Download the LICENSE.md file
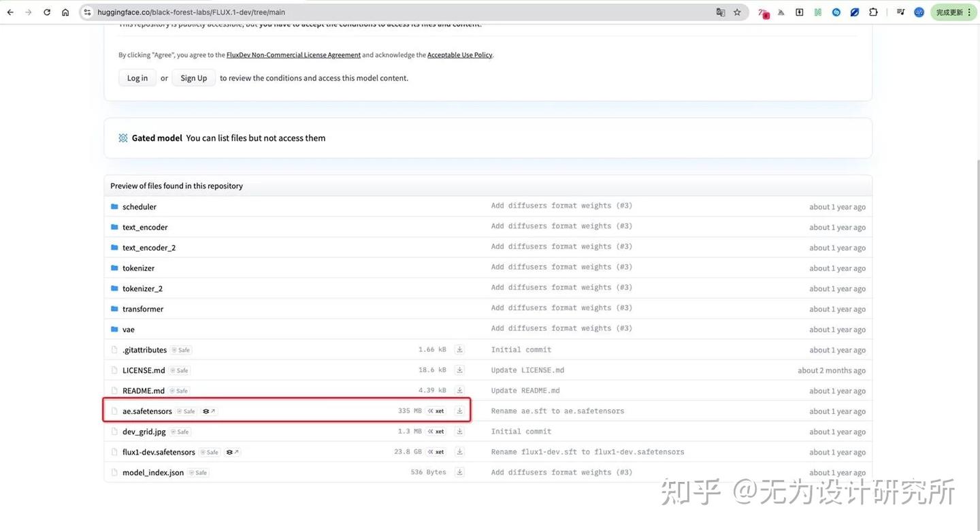The width and height of the screenshot is (980, 531). 459,370
